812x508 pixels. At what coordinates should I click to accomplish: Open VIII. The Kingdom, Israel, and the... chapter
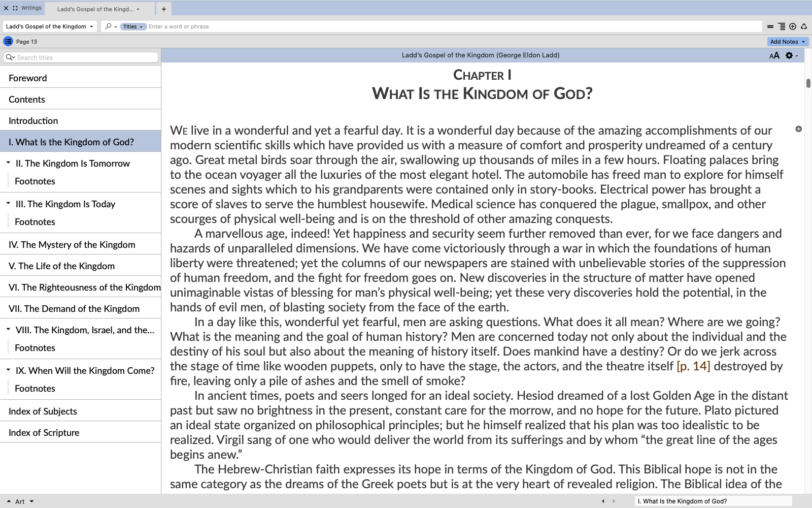pyautogui.click(x=85, y=330)
